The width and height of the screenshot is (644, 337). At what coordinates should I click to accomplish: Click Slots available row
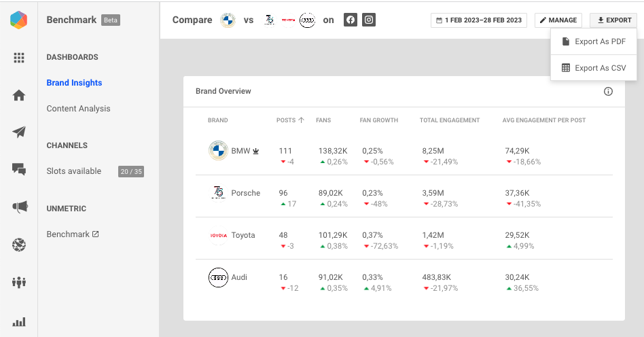point(95,171)
